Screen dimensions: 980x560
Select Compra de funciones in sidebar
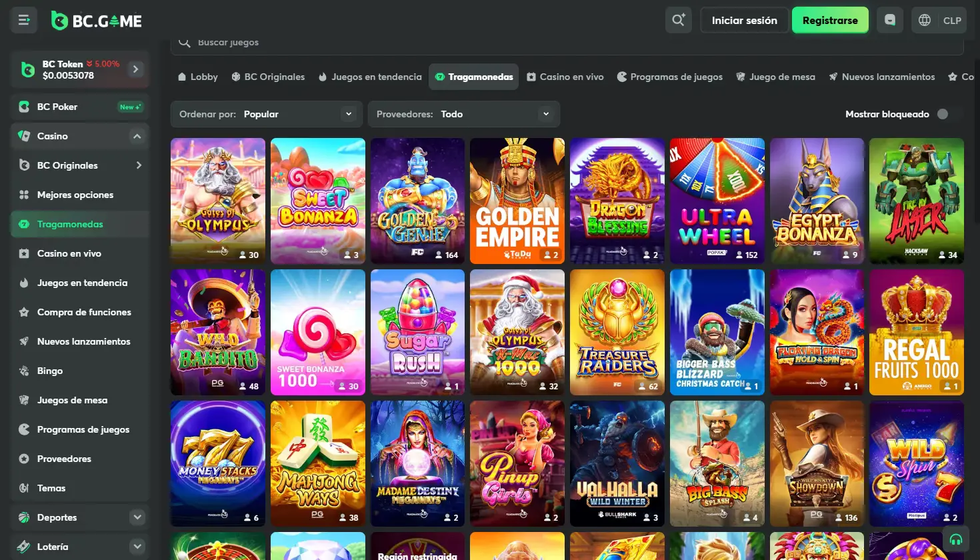84,312
